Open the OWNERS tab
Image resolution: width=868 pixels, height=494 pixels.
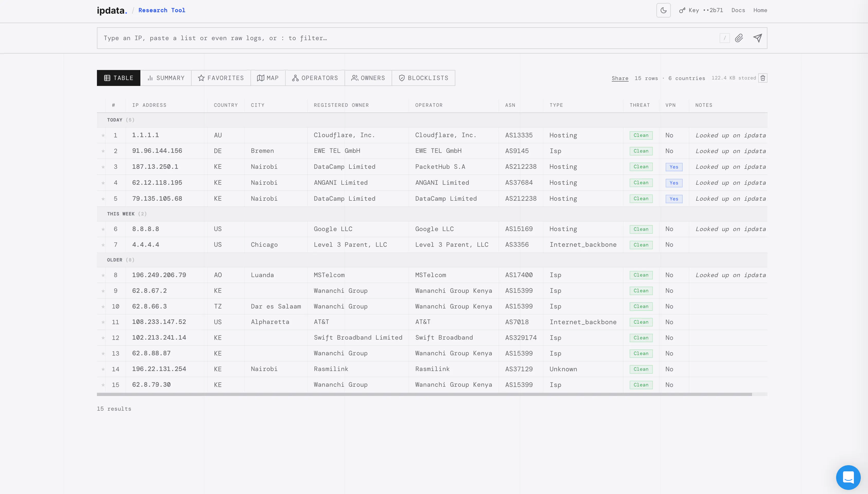[368, 78]
